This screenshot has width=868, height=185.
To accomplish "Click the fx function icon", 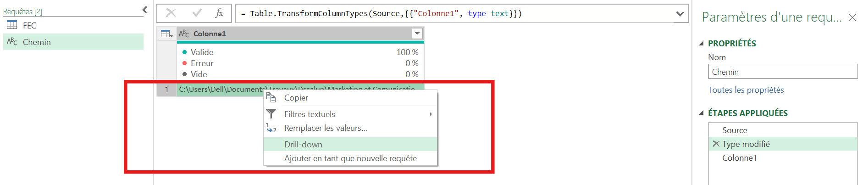I will 220,13.
